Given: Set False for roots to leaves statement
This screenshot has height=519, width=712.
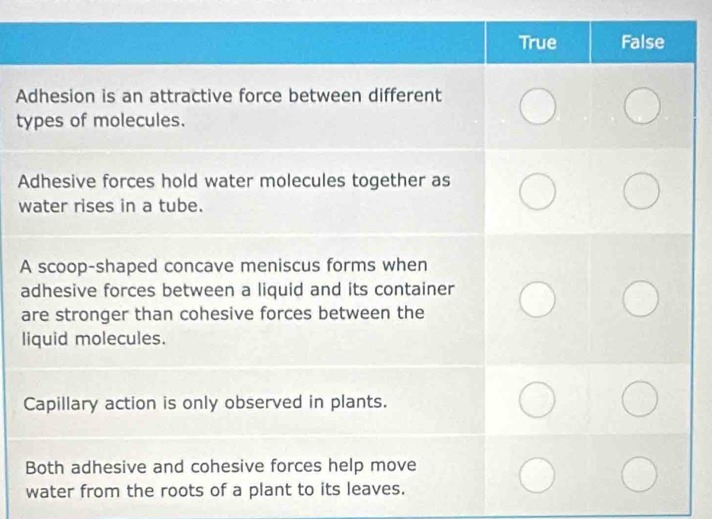Looking at the screenshot, I should click(x=639, y=475).
